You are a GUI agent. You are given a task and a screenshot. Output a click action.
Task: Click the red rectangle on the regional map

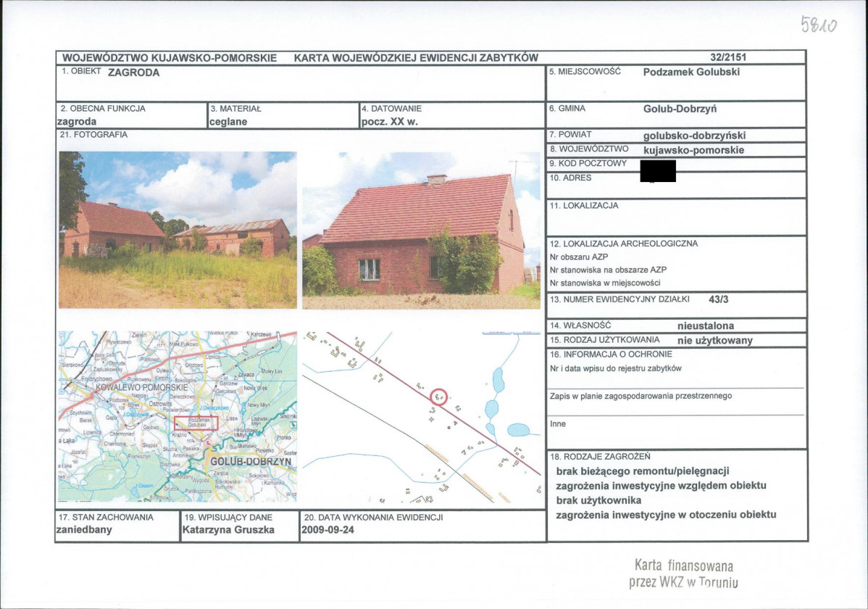click(196, 423)
